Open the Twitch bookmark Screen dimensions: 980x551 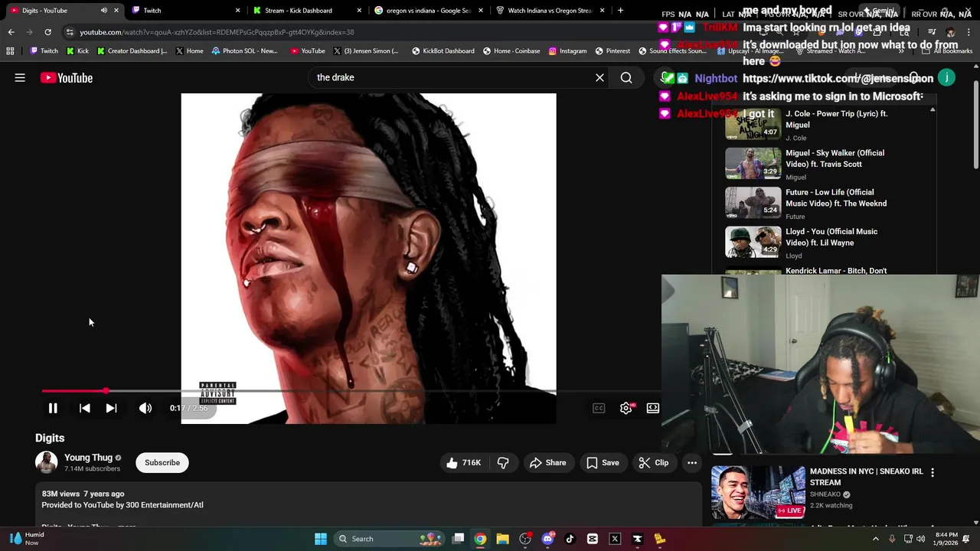click(44, 51)
